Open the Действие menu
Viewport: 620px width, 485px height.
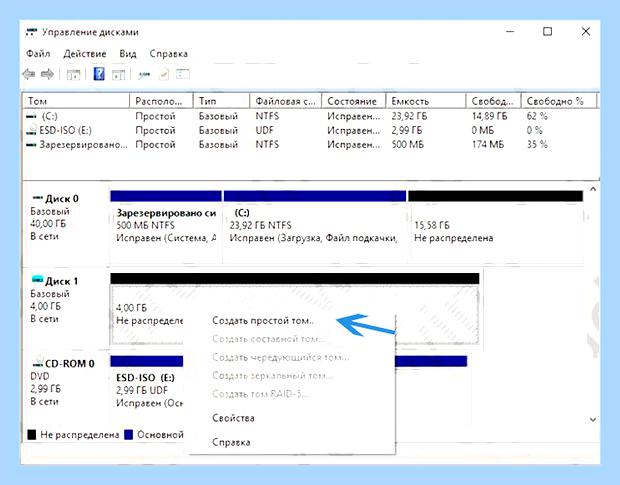tap(85, 54)
